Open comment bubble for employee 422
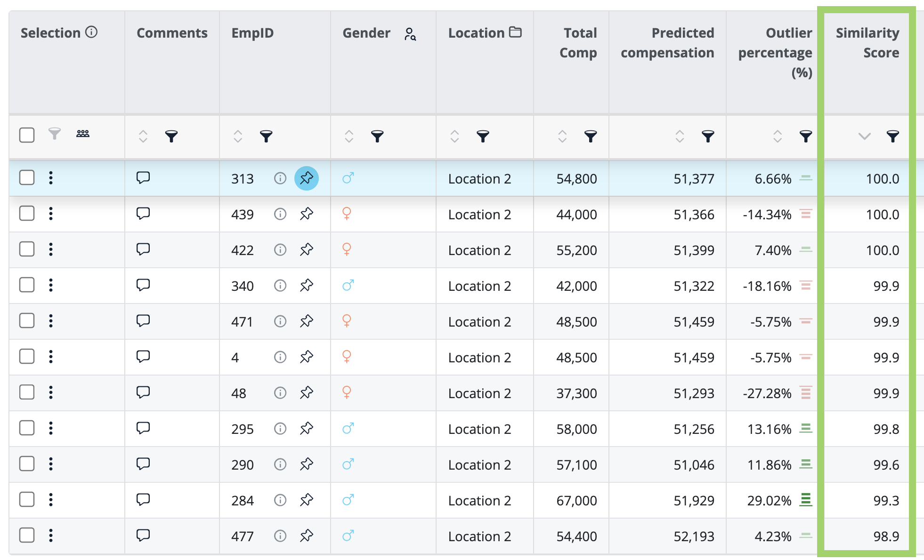This screenshot has height=560, width=924. (143, 249)
